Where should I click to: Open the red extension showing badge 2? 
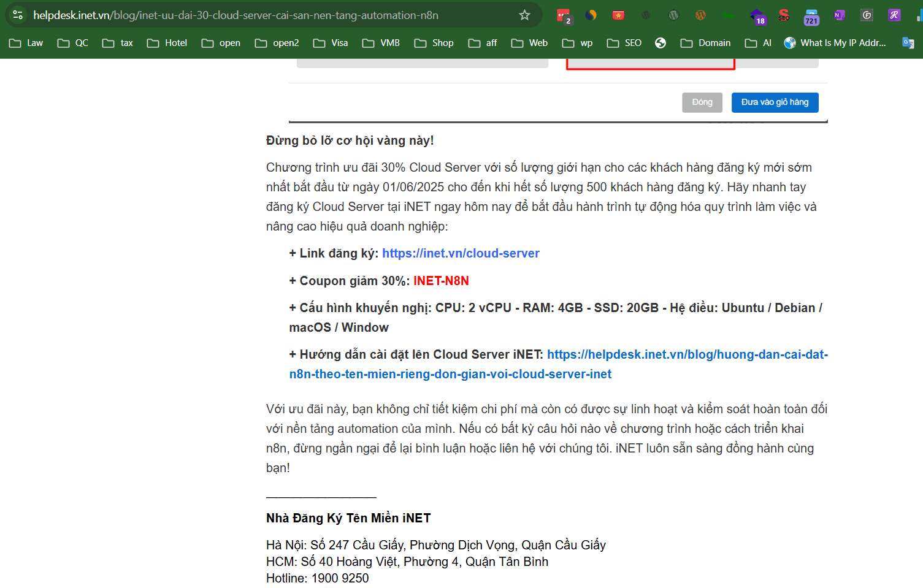point(564,15)
